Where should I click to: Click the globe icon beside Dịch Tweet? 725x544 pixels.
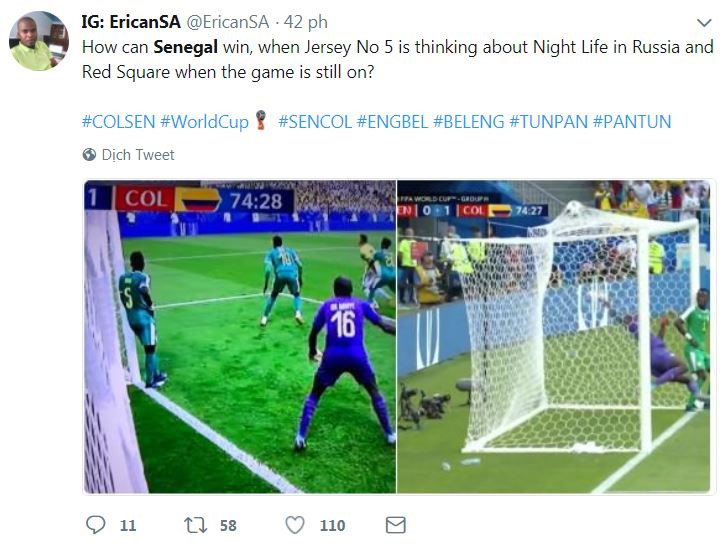coord(89,155)
